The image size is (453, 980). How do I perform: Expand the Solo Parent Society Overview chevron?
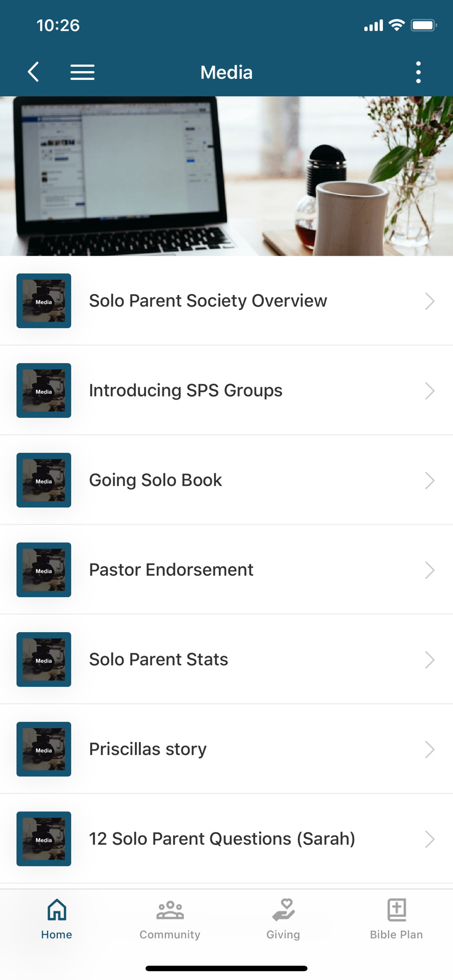point(429,301)
